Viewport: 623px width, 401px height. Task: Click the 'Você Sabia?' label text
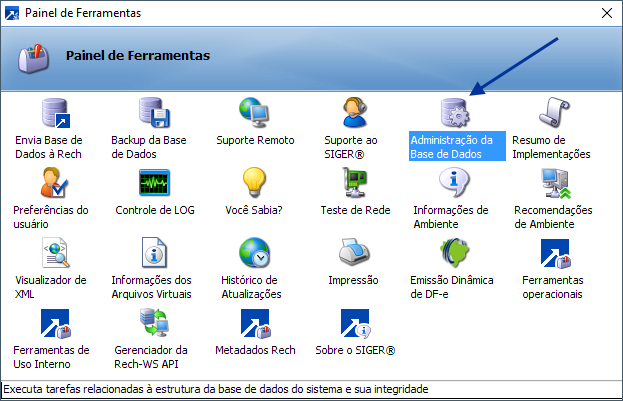coord(253,210)
